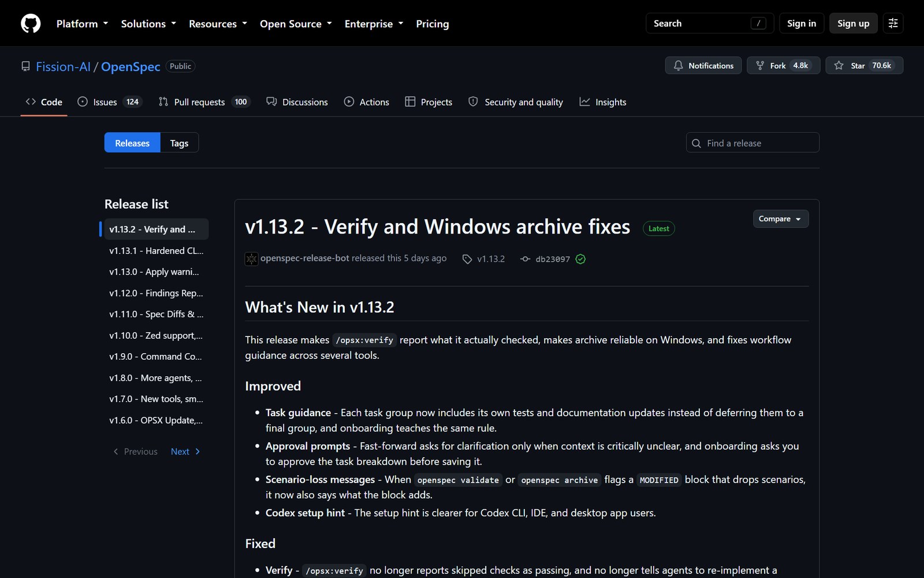
Task: Expand the Resources menu
Action: coord(218,24)
